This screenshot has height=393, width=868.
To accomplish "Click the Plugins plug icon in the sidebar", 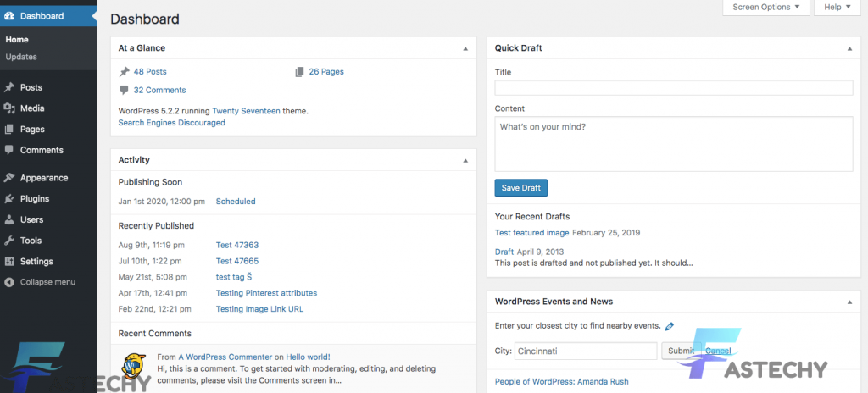I will 8,199.
